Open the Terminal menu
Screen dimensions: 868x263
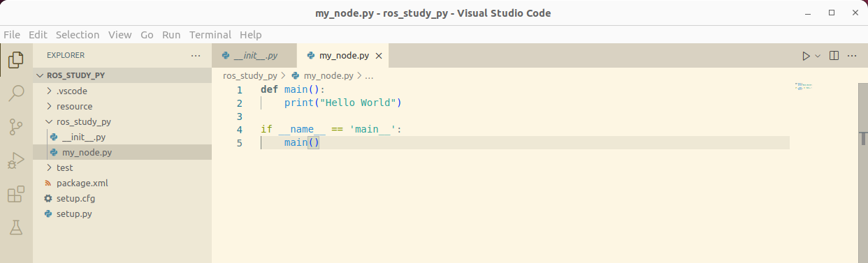(210, 34)
